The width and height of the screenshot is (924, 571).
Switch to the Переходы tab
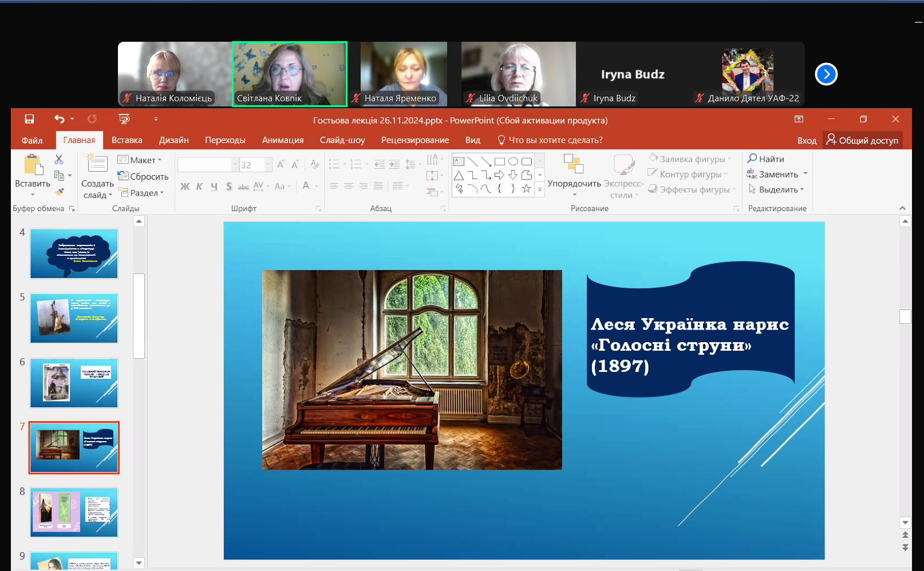point(225,140)
